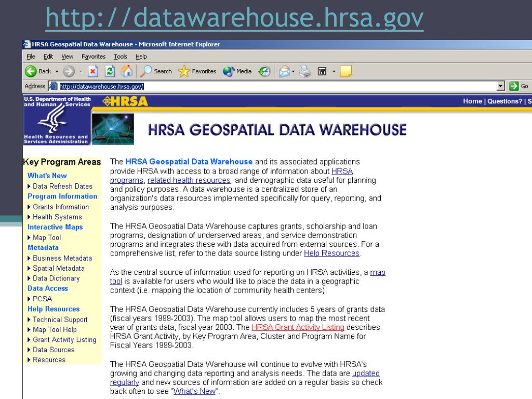The height and width of the screenshot is (399, 532).
Task: Click the Print icon
Action: [305, 71]
